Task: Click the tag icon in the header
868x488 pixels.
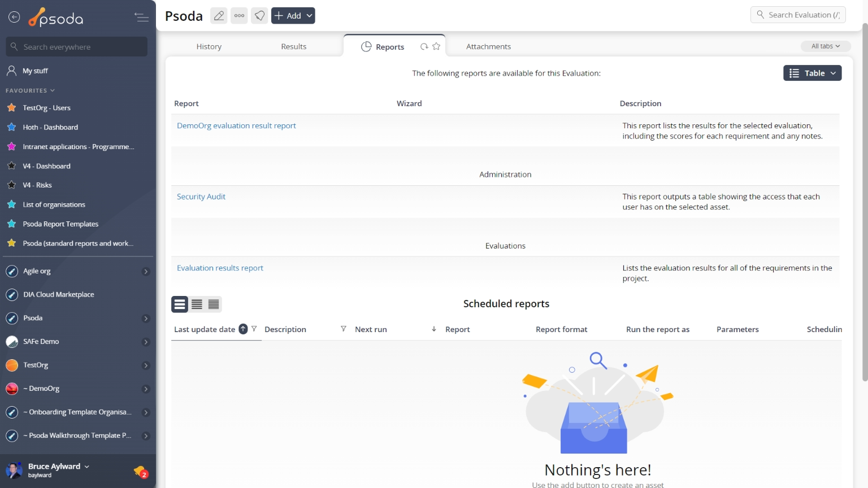Action: point(259,16)
